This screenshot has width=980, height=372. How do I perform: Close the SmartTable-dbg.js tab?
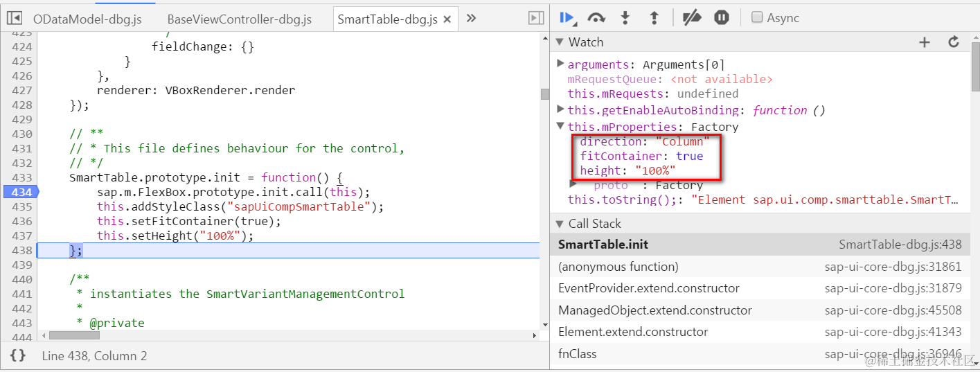(x=447, y=19)
